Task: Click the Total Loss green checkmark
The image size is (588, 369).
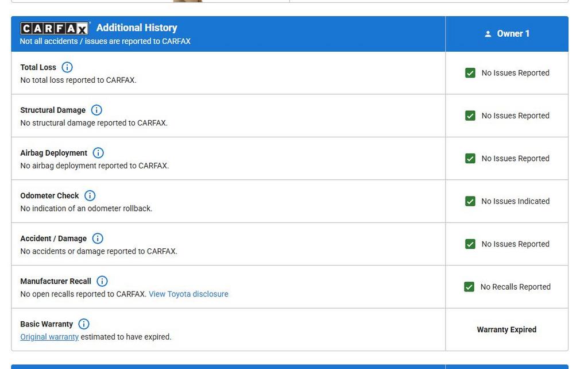Action: (x=470, y=73)
